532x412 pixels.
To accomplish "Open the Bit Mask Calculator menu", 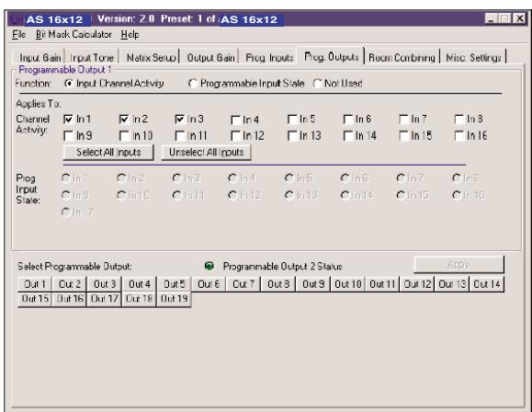I will click(74, 35).
